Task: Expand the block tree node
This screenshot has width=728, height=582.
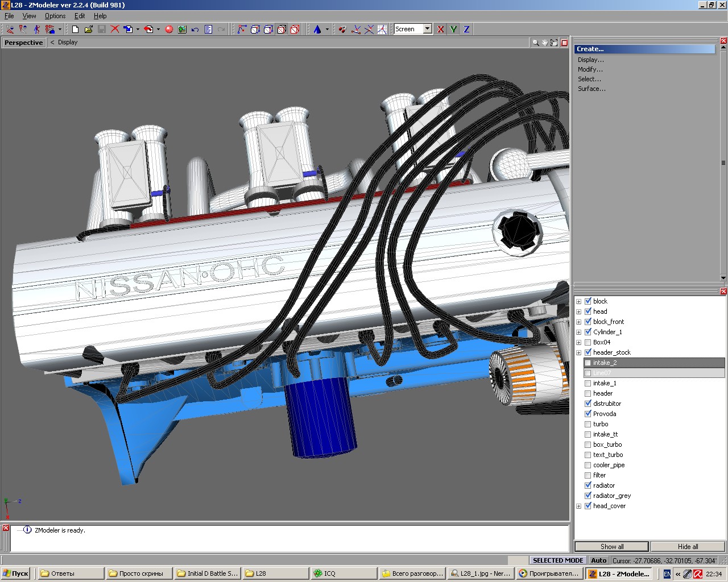Action: [x=579, y=301]
